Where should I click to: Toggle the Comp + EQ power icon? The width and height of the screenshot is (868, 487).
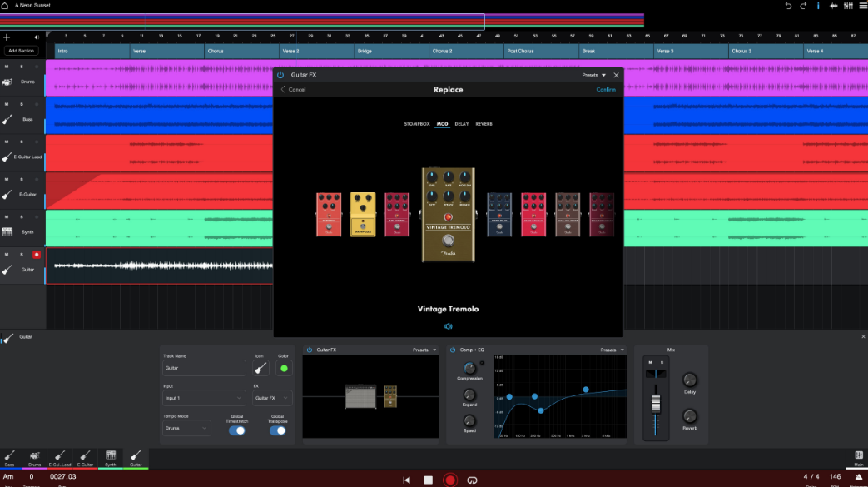coord(453,350)
